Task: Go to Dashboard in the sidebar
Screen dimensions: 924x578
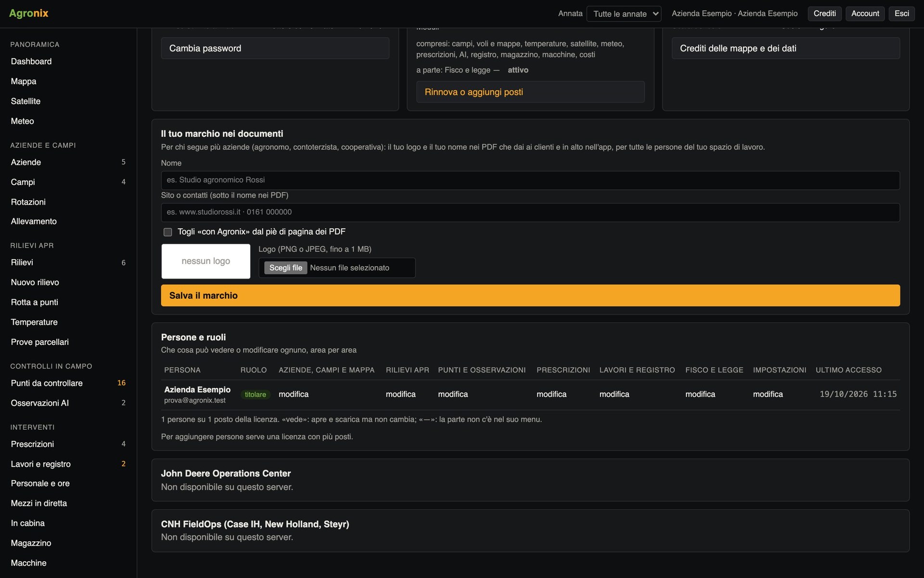Action: 68,62
